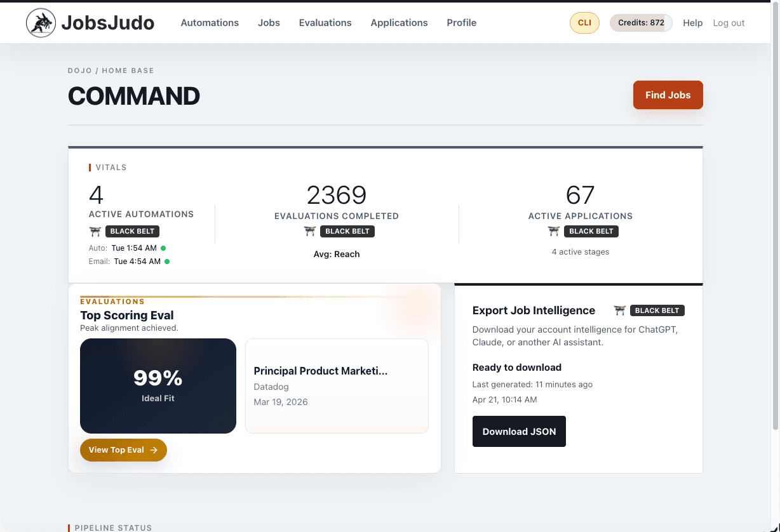780x532 pixels.
Task: Click torii gate icon under Active Automations
Action: pos(95,232)
